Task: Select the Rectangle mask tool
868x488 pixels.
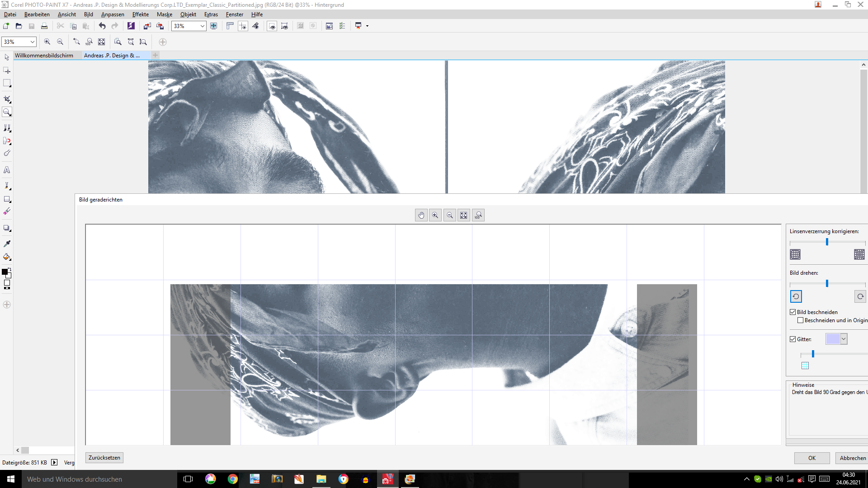Action: pos(7,83)
